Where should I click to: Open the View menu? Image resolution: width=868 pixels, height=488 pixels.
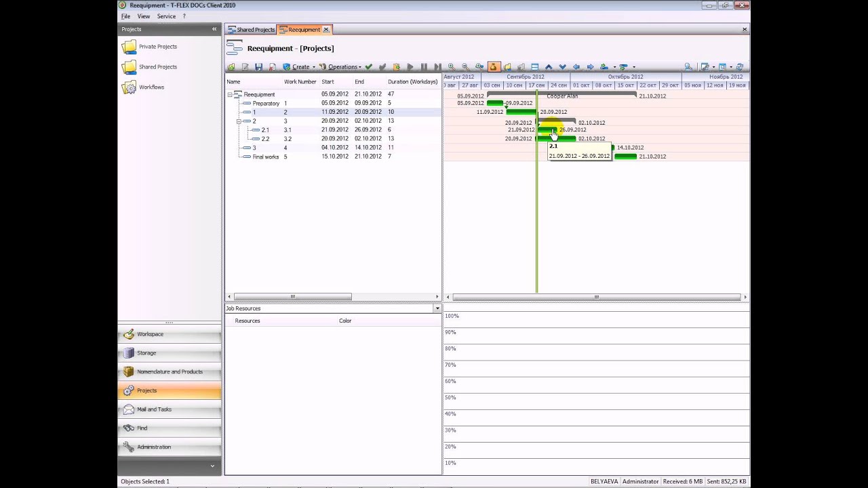click(x=144, y=16)
